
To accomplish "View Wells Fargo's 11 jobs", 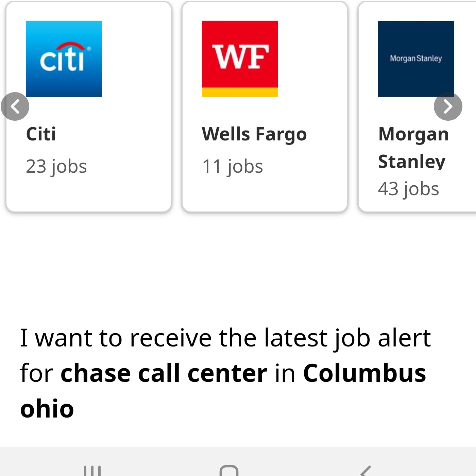I will click(233, 167).
